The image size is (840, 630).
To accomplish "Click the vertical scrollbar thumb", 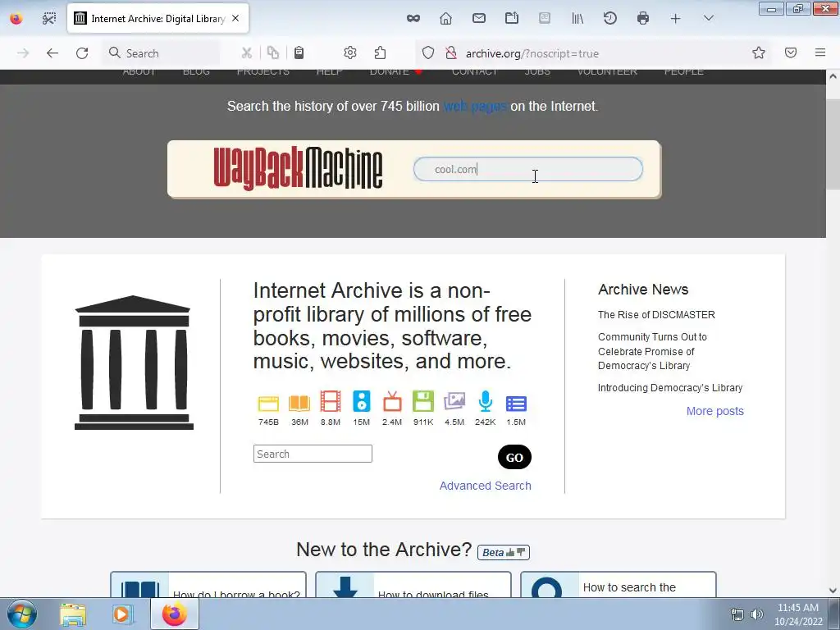I will point(833,144).
